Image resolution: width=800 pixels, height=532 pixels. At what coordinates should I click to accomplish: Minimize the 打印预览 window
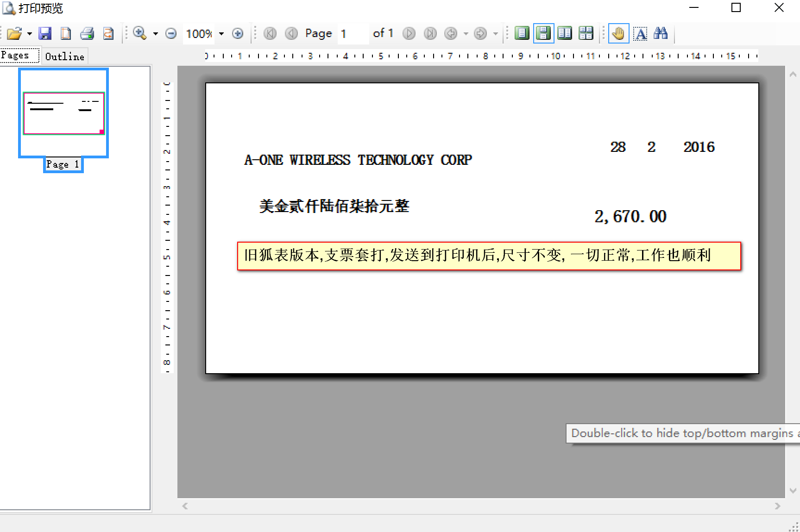[x=694, y=7]
